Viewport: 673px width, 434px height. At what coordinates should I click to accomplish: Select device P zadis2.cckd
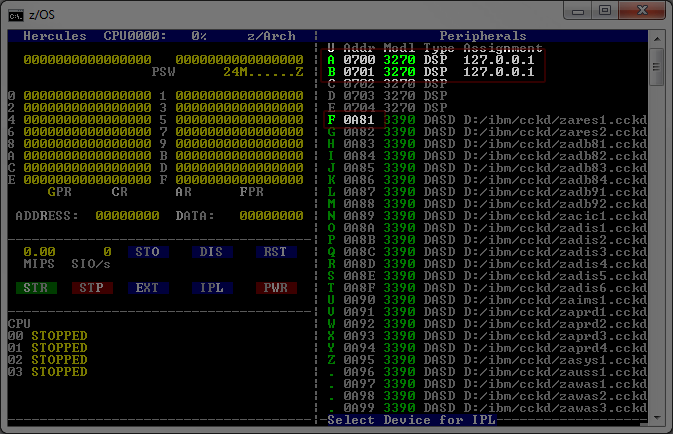[x=487, y=240]
